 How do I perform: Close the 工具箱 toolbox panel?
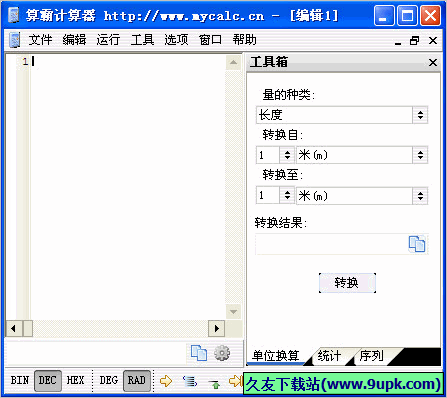point(433,62)
